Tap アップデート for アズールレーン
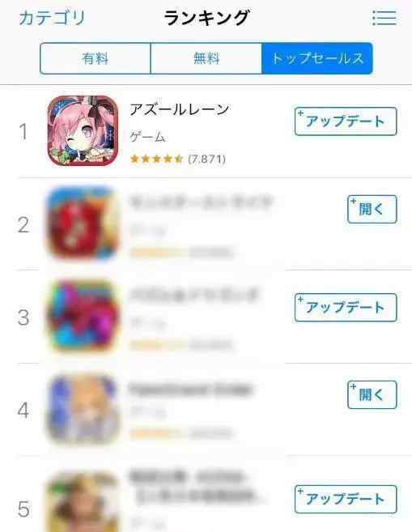 click(x=346, y=121)
